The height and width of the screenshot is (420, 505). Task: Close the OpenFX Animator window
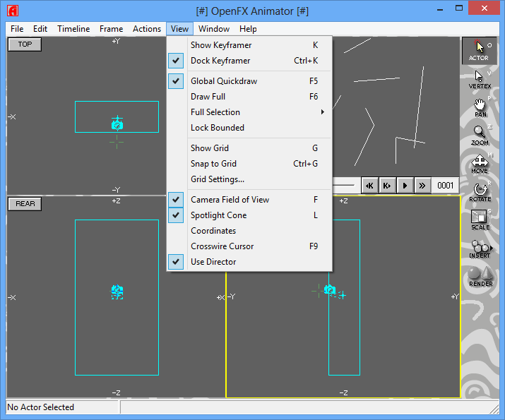(484, 8)
